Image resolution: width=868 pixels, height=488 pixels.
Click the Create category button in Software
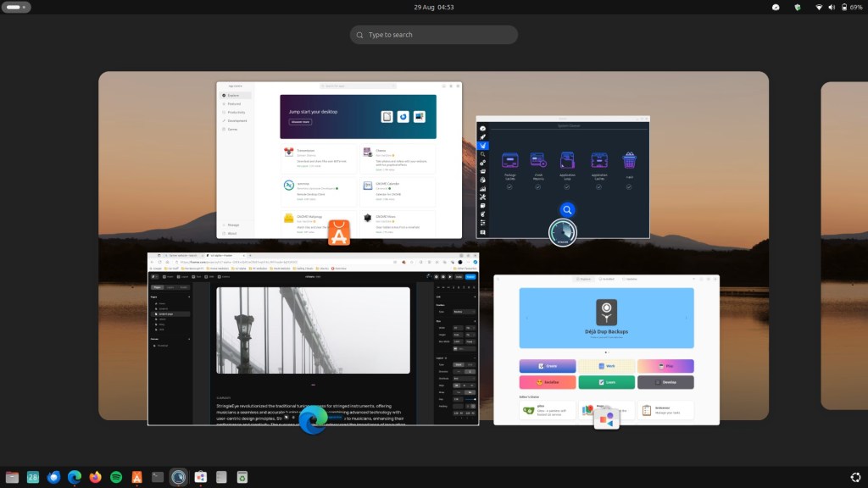click(547, 366)
